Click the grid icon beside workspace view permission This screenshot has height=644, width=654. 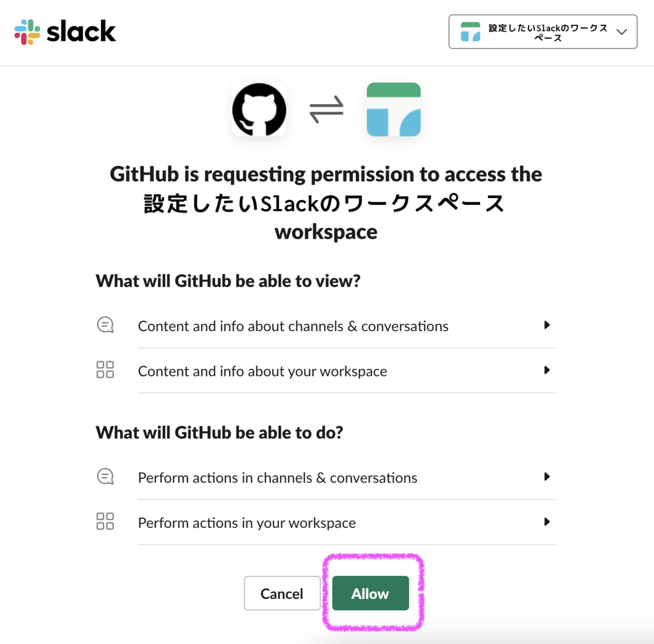tap(105, 369)
